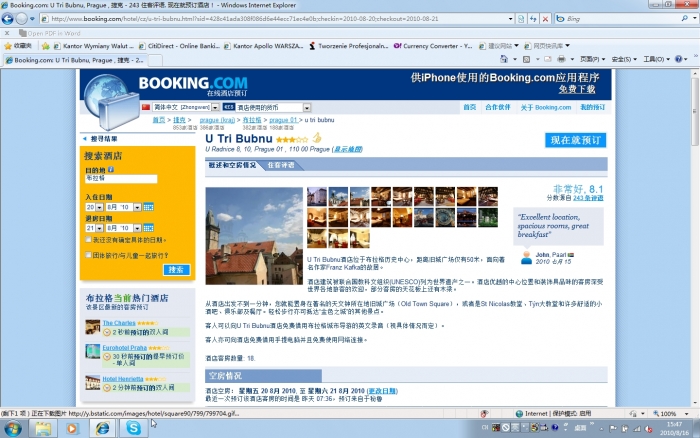Open the file explorer folder taskbar icon
The image size is (700, 438).
click(43, 428)
